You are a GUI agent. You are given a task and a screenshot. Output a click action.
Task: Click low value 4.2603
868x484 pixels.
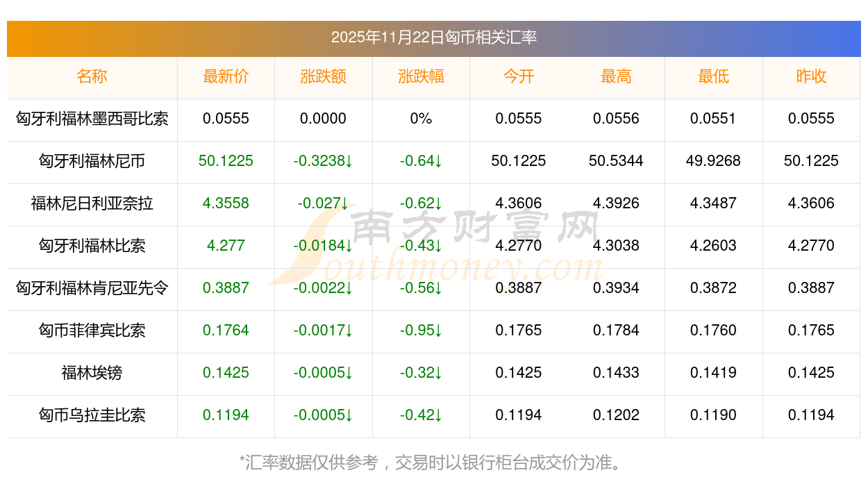(714, 246)
